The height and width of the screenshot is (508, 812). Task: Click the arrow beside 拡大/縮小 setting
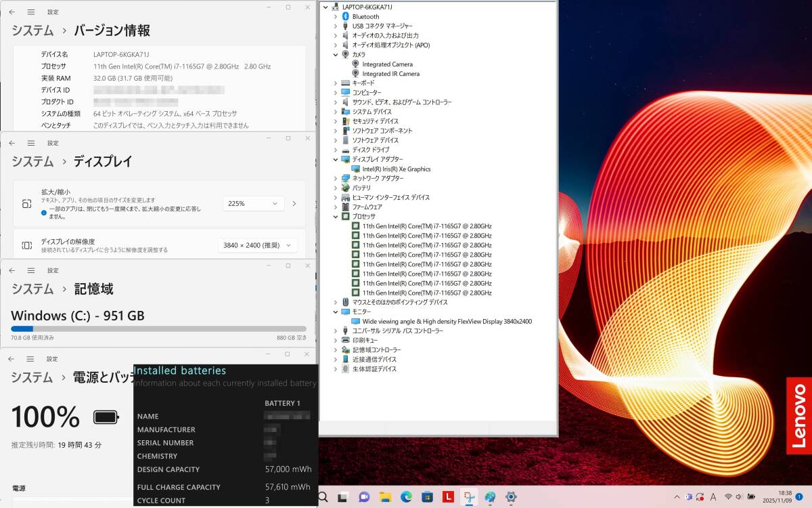coord(294,203)
